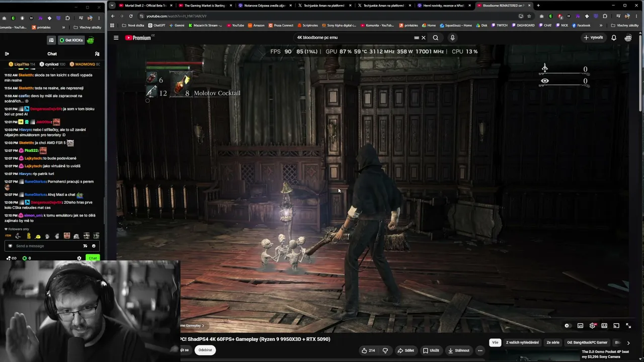Open the Nová složka bookmark folder
The image size is (644, 362).
click(x=133, y=25)
